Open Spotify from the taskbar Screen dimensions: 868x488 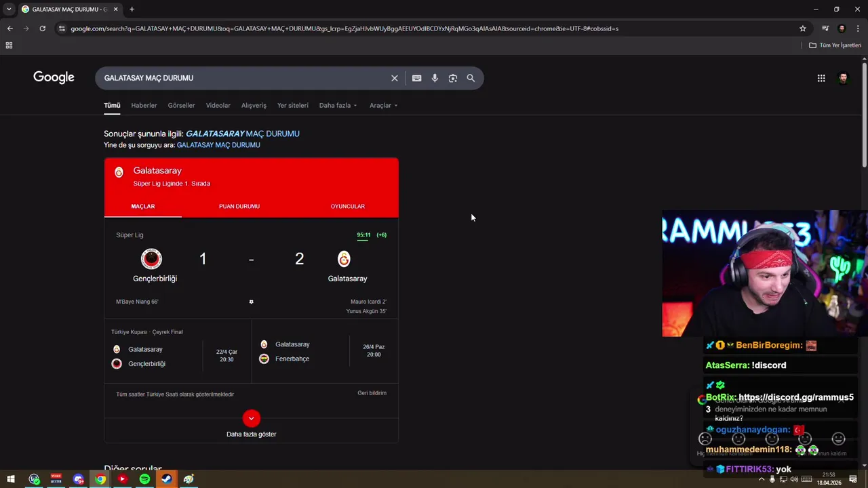pos(144,479)
